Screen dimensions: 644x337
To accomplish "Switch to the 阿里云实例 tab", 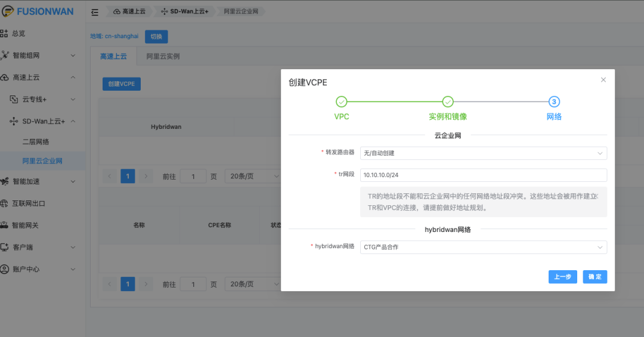I will point(163,57).
